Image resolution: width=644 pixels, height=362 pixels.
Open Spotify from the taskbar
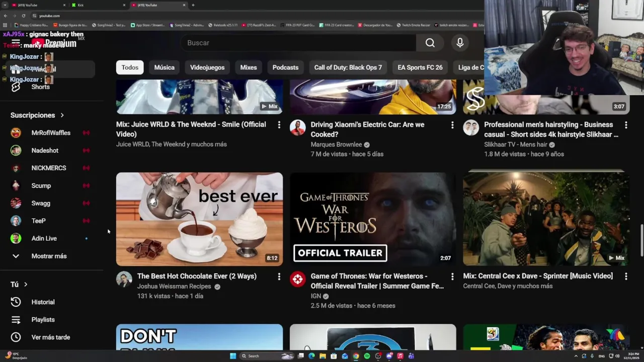pyautogui.click(x=367, y=356)
